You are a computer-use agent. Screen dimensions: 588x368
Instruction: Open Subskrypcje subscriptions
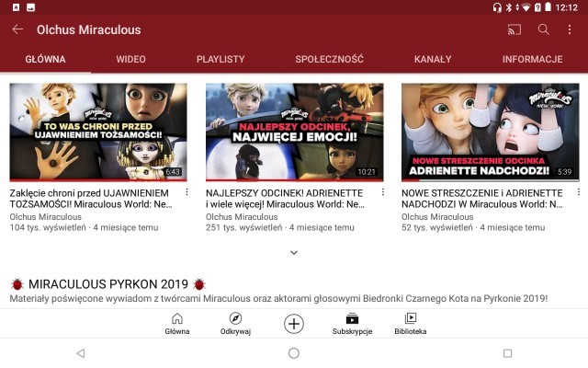click(352, 323)
